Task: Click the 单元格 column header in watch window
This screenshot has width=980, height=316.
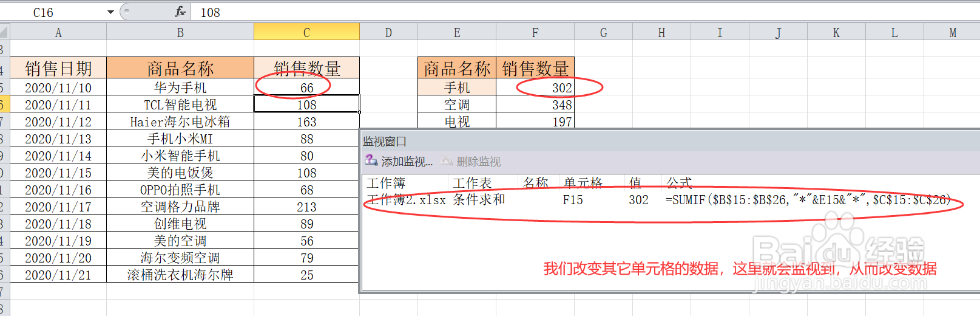Action: 592,182
